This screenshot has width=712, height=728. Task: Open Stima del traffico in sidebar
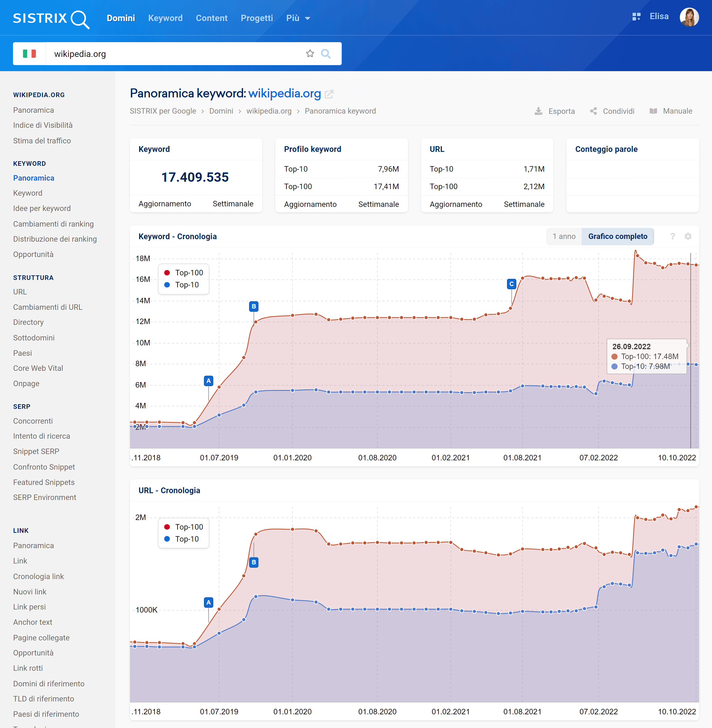click(x=42, y=140)
